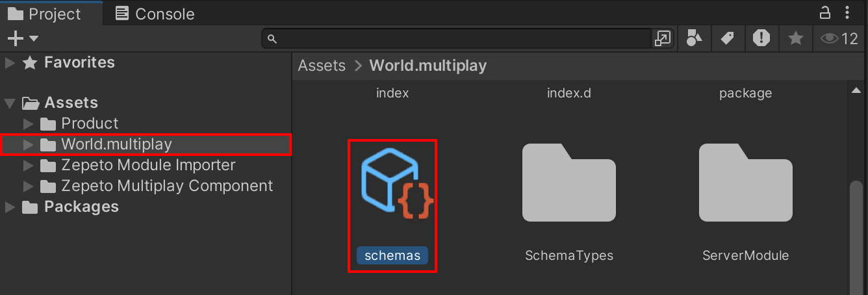Open the Console tab
The width and height of the screenshot is (868, 295).
pos(155,14)
